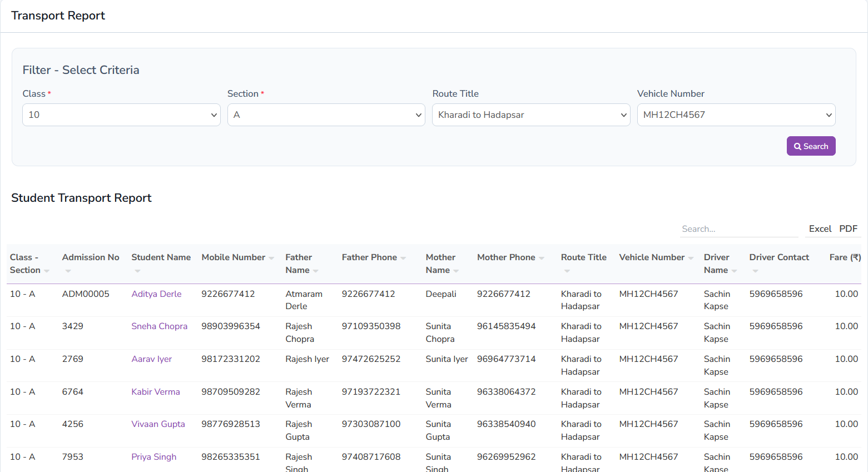The height and width of the screenshot is (472, 868).
Task: Open Sneha Chopra student link
Action: pos(159,326)
